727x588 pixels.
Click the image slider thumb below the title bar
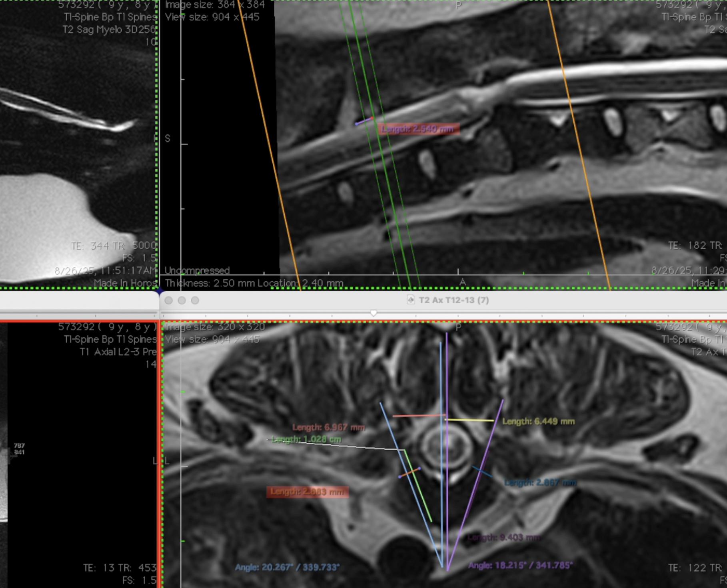(373, 313)
